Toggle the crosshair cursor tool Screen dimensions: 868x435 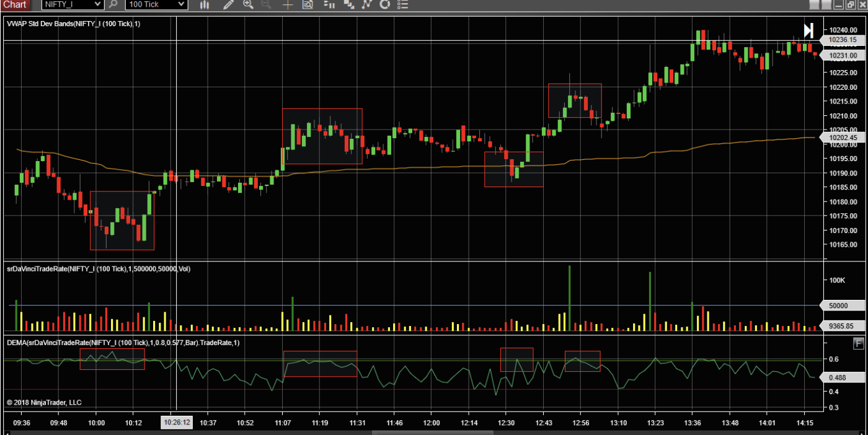pyautogui.click(x=287, y=4)
